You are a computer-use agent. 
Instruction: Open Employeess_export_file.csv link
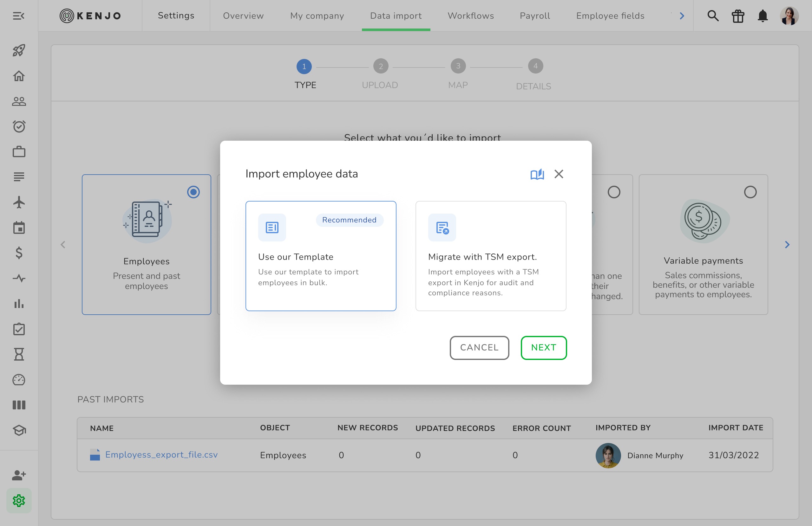tap(161, 454)
